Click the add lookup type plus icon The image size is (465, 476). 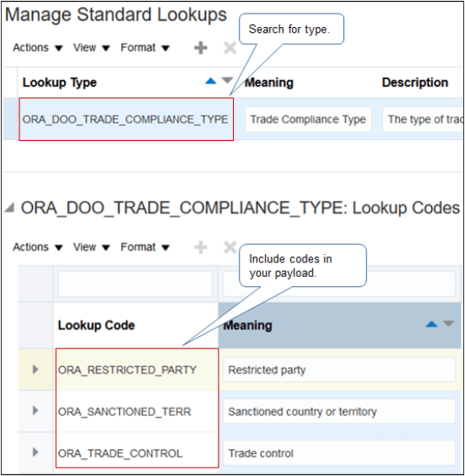(201, 47)
